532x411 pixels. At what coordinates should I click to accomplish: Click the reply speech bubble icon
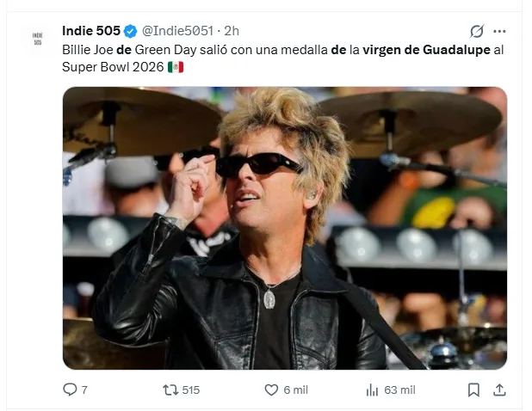(x=70, y=390)
